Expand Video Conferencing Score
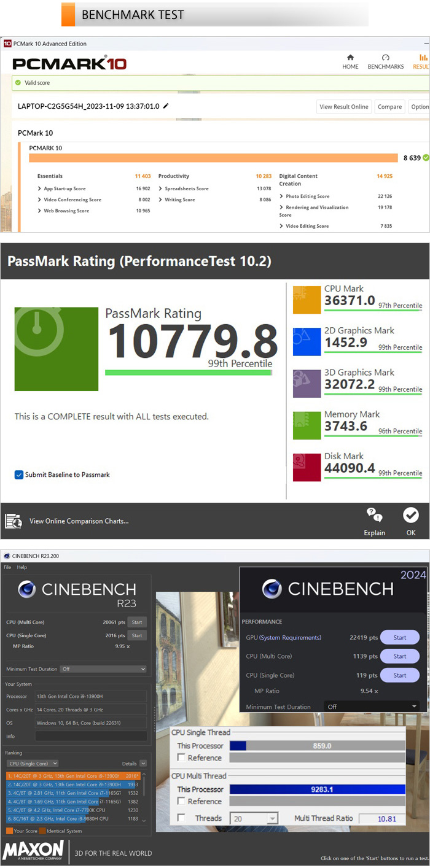The width and height of the screenshot is (430, 868). 39,200
